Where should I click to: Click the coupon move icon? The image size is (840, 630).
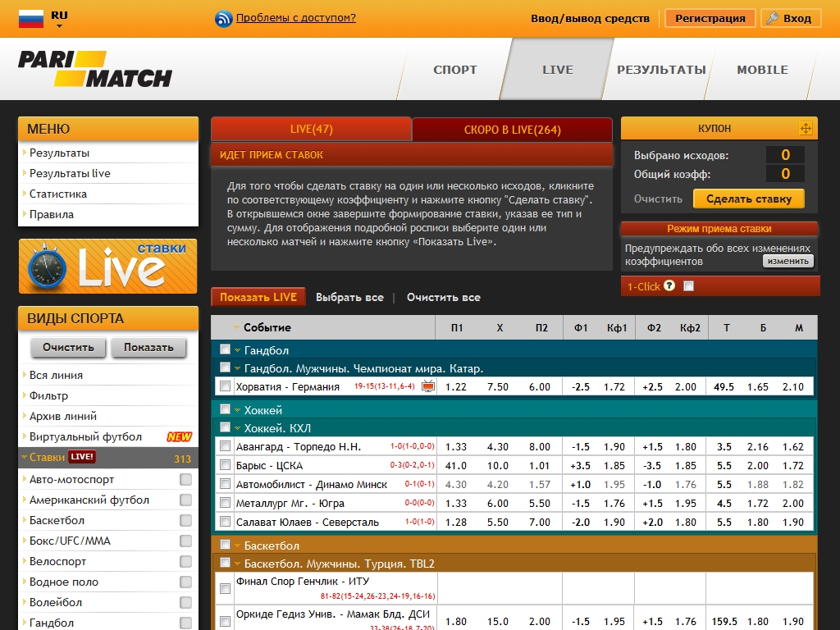[806, 129]
